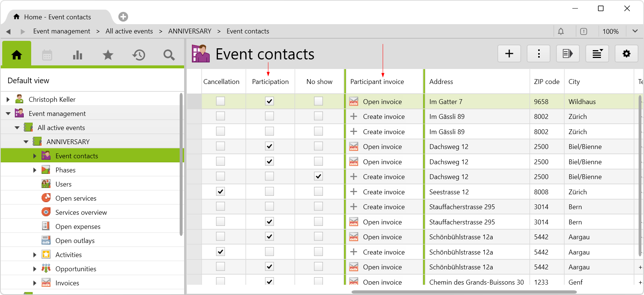Open the three-dot more options menu
The width and height of the screenshot is (644, 295).
click(539, 54)
